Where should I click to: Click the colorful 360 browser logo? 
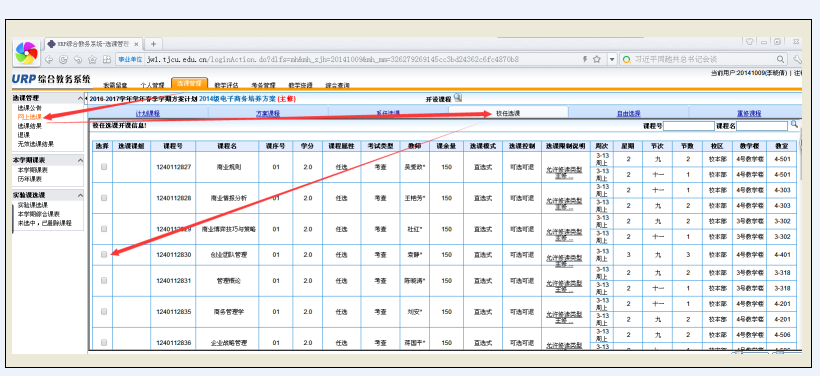26,53
